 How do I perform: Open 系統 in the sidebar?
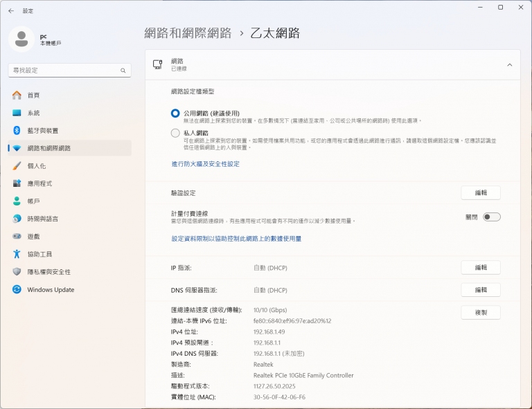click(33, 113)
